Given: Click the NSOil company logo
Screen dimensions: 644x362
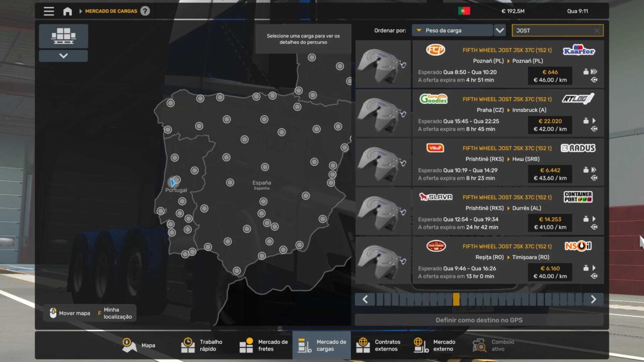Looking at the screenshot, I should 578,246.
